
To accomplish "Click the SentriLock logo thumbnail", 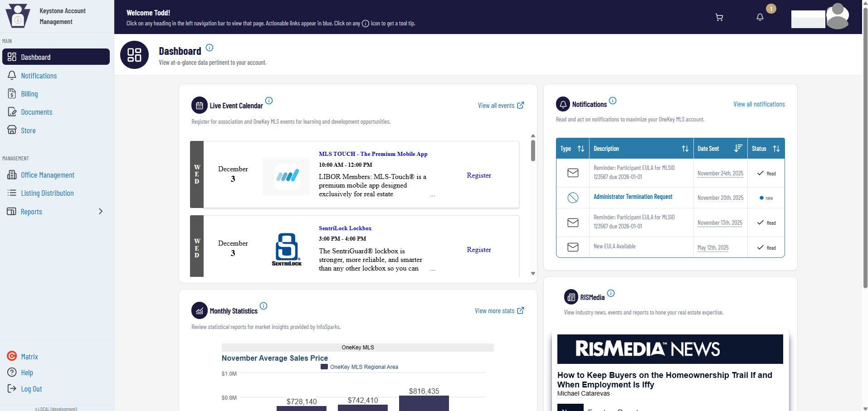I will point(287,249).
